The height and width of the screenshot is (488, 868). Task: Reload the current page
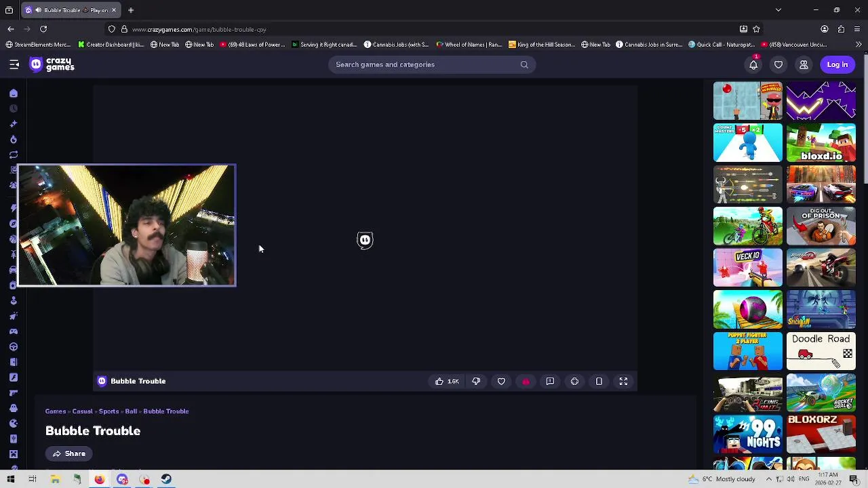coord(43,29)
